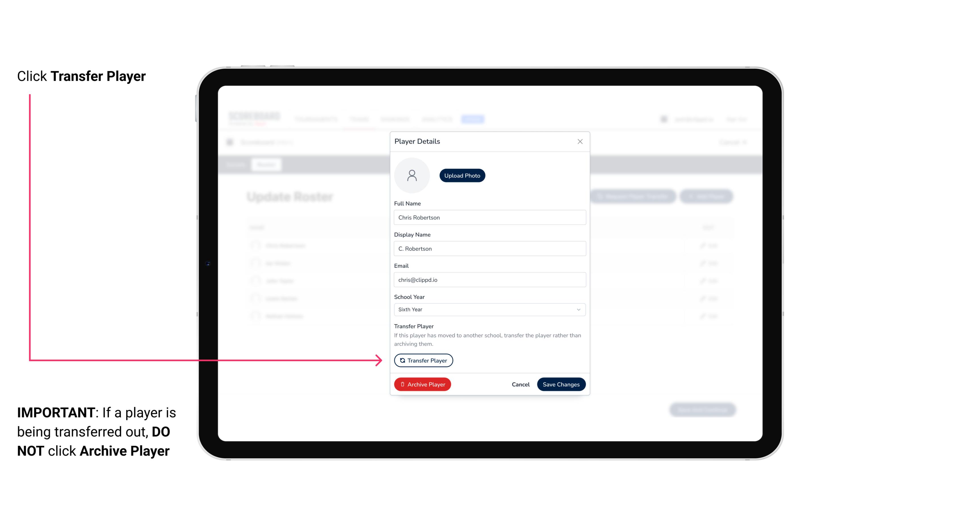Viewport: 980px width, 527px height.
Task: Click the Email input field
Action: (x=489, y=279)
